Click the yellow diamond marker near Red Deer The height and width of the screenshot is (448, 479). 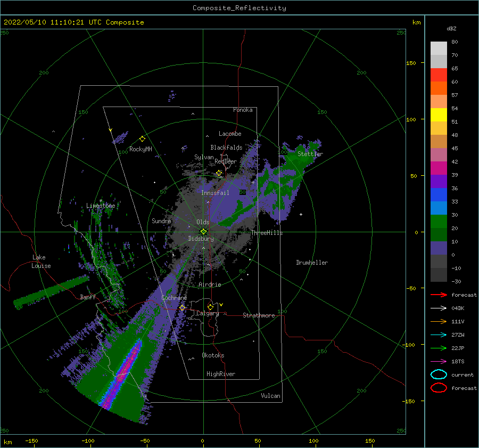point(219,173)
